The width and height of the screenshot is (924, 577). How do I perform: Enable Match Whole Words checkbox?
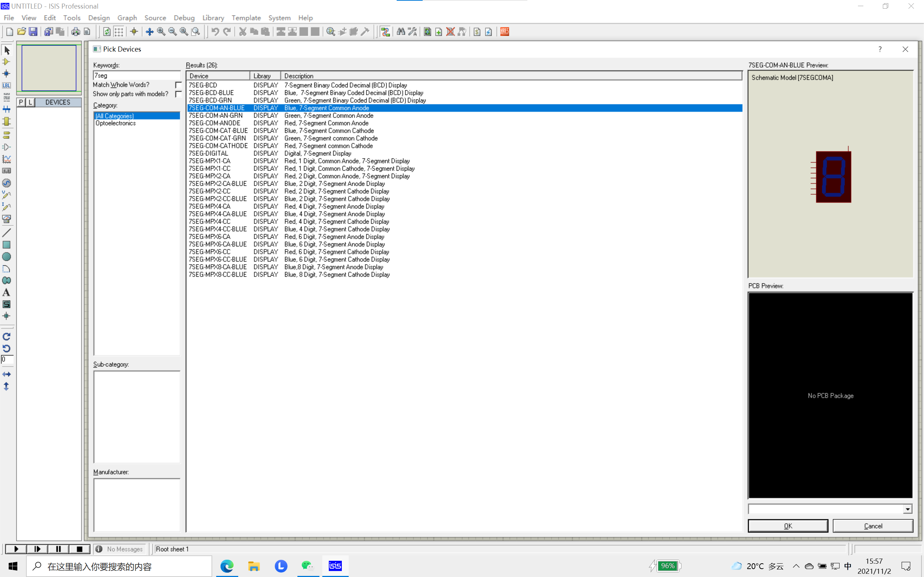coord(178,85)
